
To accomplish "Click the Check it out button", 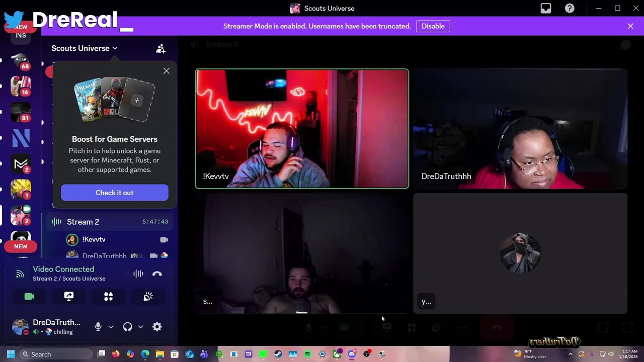I will point(115,193).
